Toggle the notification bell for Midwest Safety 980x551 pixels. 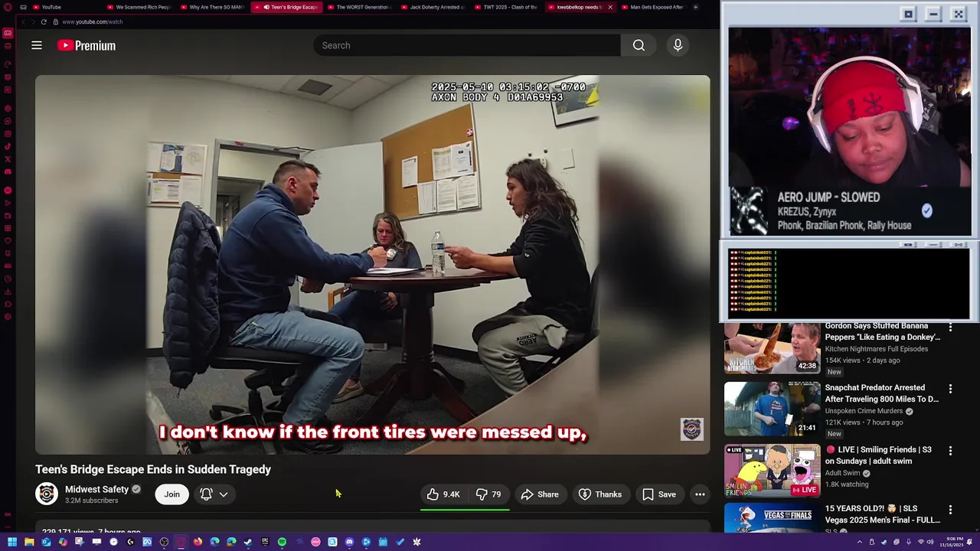(206, 494)
